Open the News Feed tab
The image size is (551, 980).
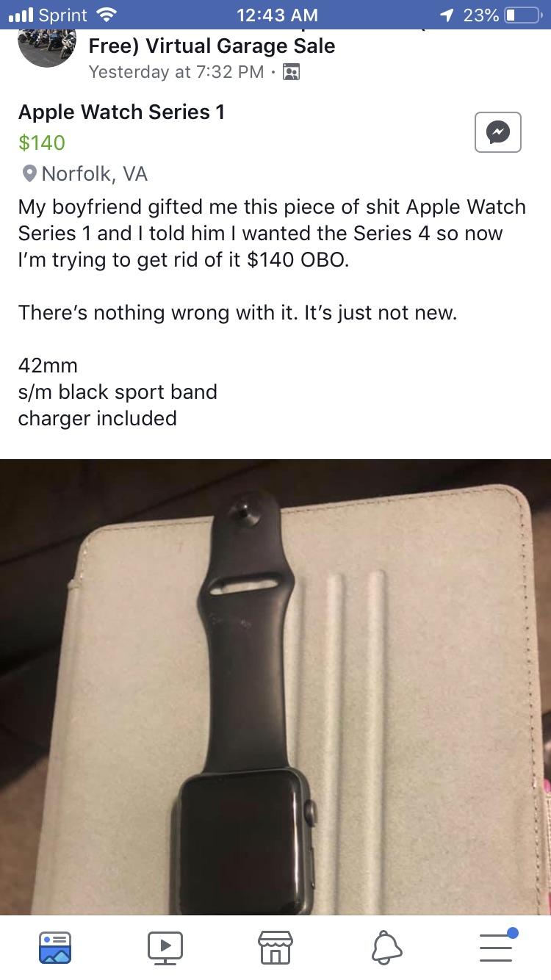click(x=55, y=947)
